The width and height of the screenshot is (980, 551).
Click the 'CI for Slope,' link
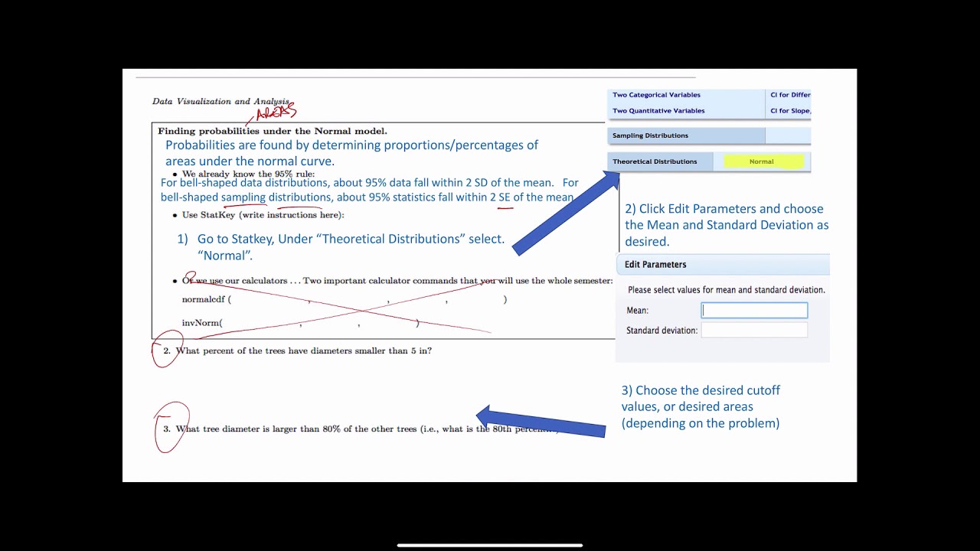[x=790, y=111]
